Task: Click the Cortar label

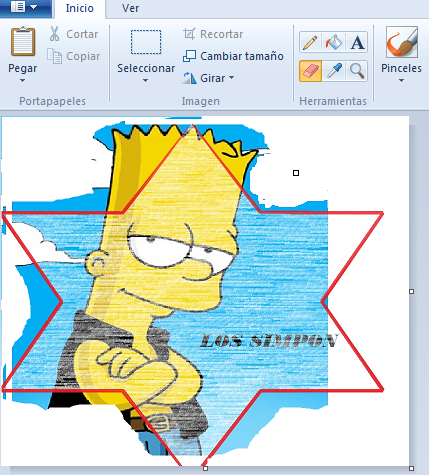Action: tap(82, 34)
